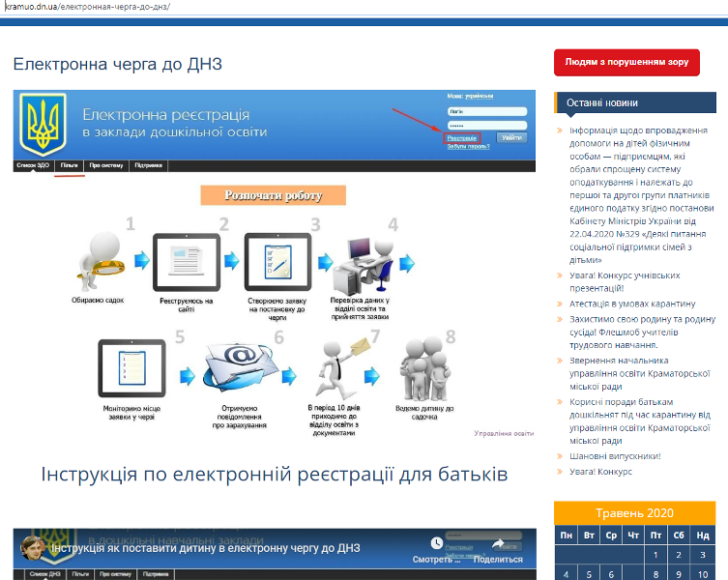Click the 'Увійти' login button
728x580 pixels.
tap(511, 138)
